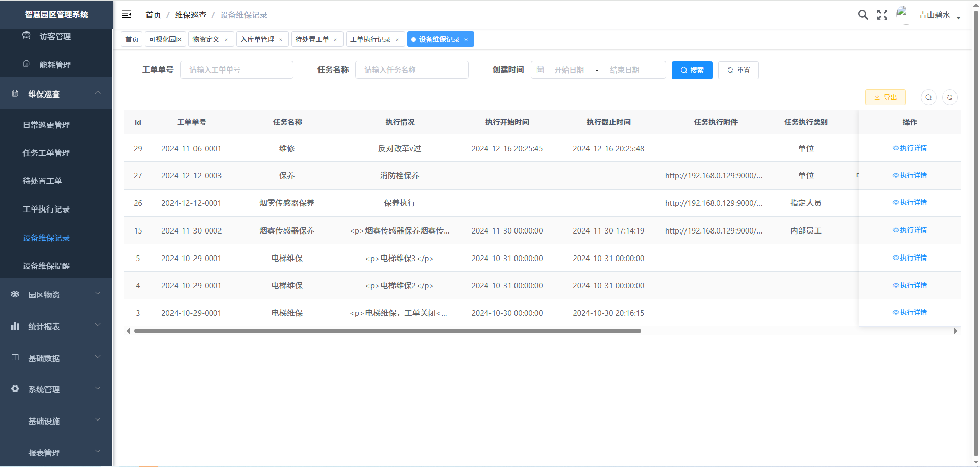980x467 pixels.
Task: Close the 工单执行记录 tab
Action: coord(397,40)
